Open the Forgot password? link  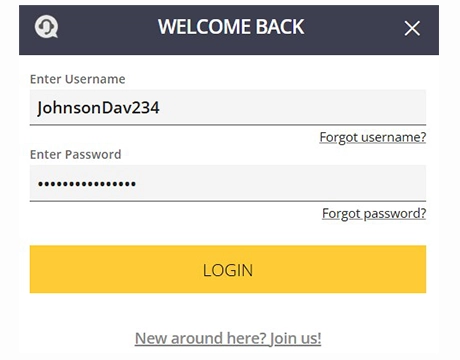[x=374, y=213]
